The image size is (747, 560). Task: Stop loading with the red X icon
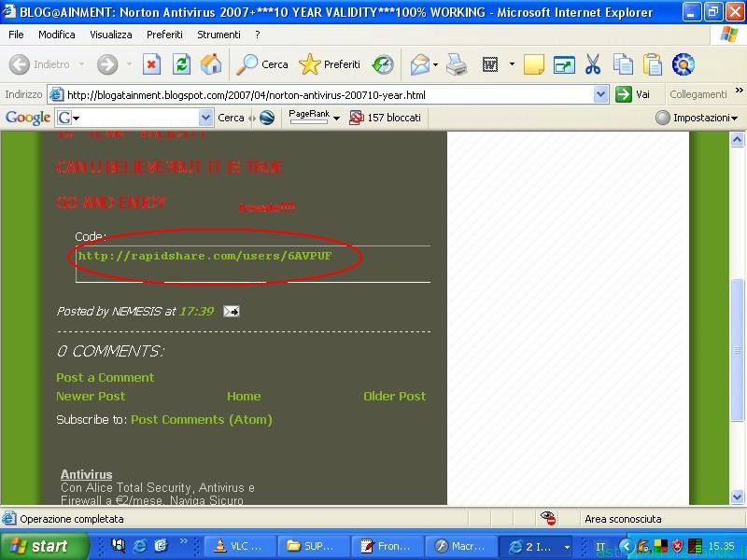(x=151, y=64)
